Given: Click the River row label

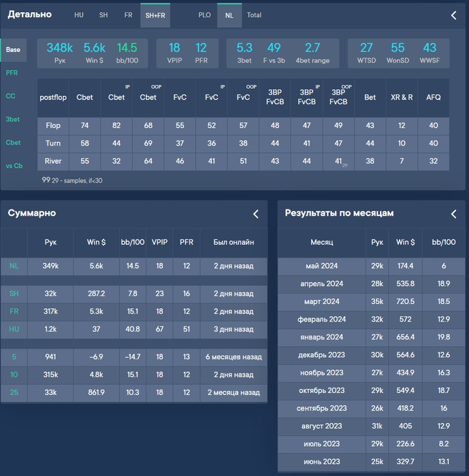Looking at the screenshot, I should click(x=53, y=161).
